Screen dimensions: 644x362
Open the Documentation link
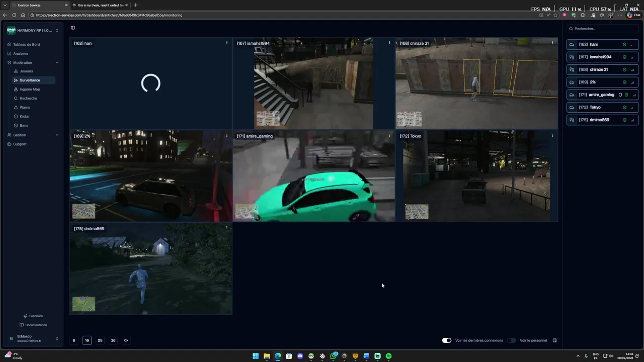click(x=33, y=325)
